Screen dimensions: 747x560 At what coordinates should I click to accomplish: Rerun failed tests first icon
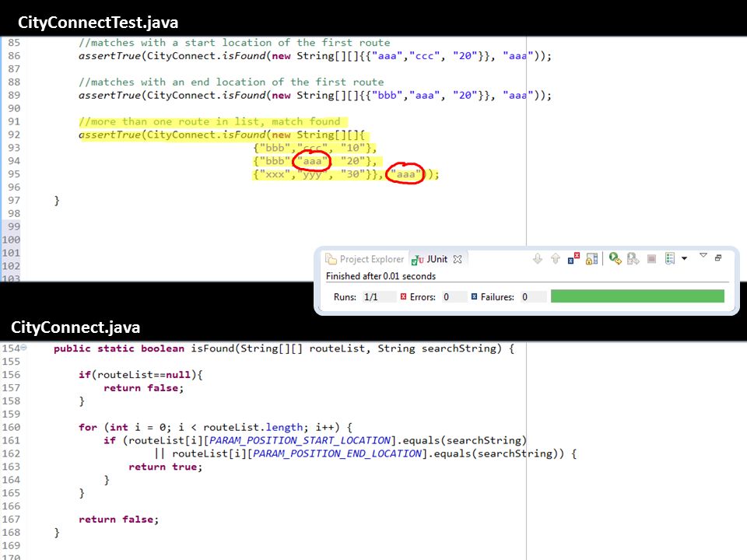pyautogui.click(x=633, y=258)
